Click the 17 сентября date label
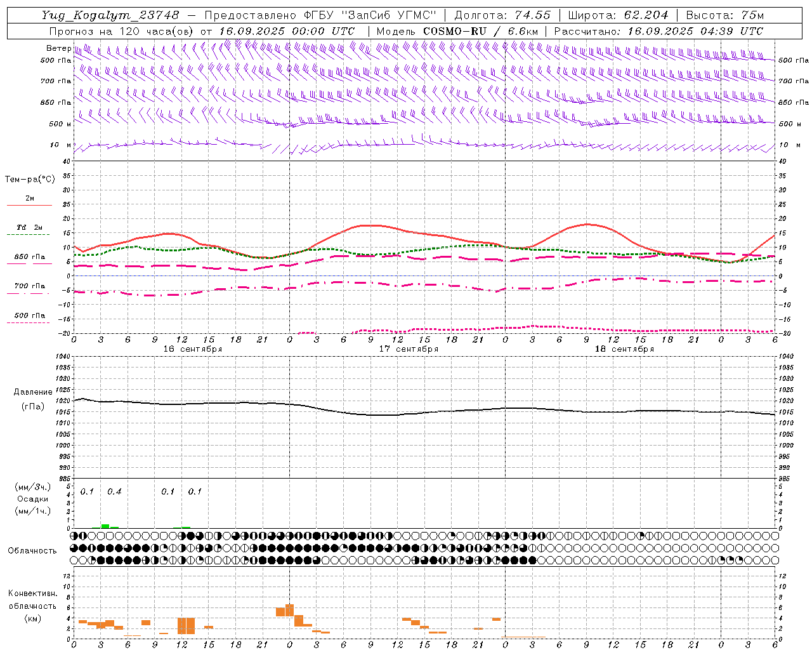 pos(409,349)
